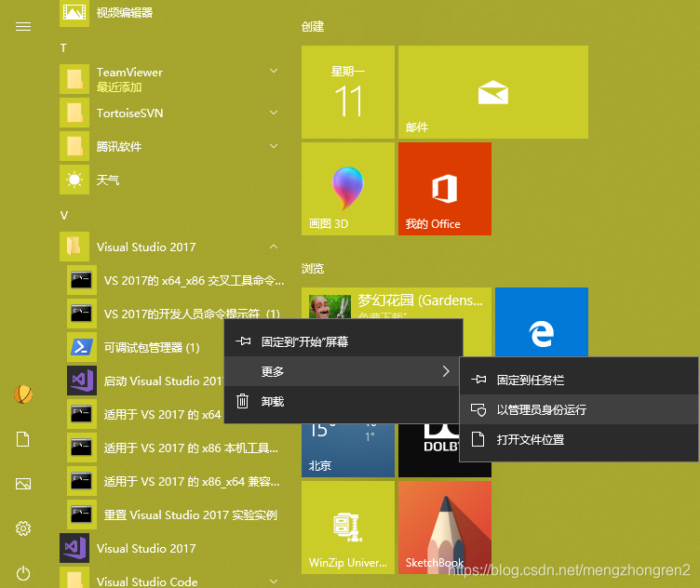Select 固定到任务栏 in submenu

tap(579, 381)
